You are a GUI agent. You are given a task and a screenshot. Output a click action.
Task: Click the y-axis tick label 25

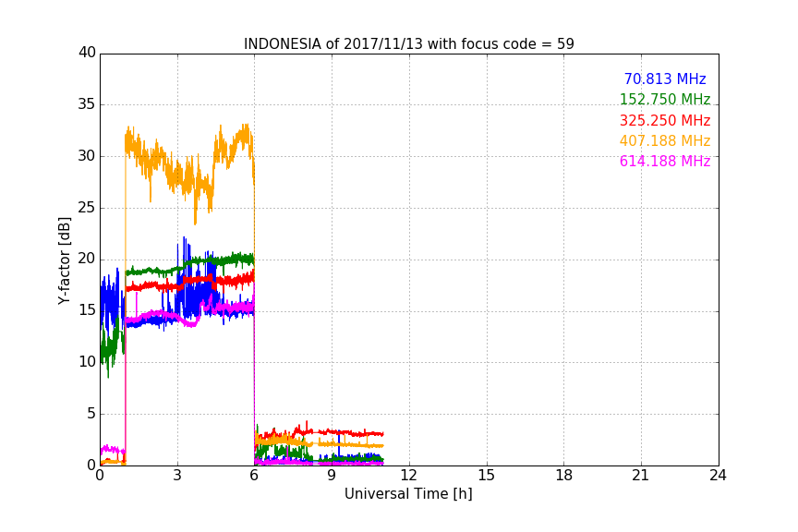point(87,208)
